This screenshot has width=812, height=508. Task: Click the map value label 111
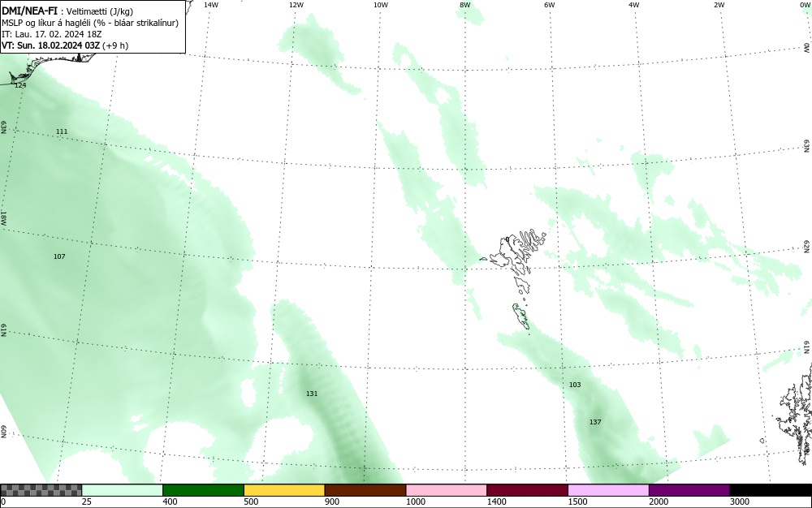click(62, 131)
